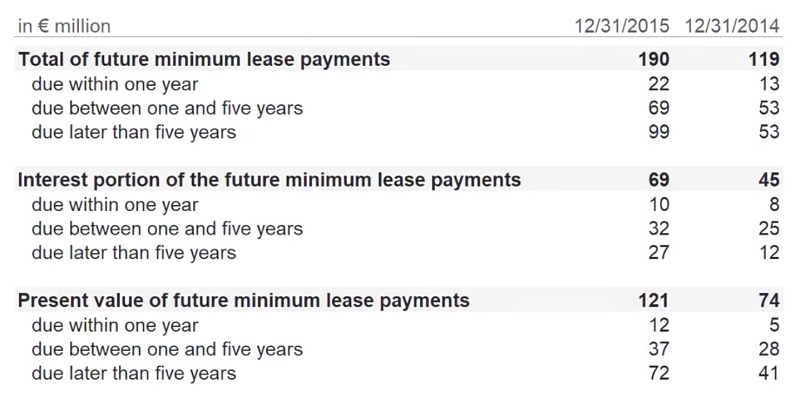Click the 'Total of future minimum lease payments' row label
This screenshot has width=800, height=403.
coord(204,59)
